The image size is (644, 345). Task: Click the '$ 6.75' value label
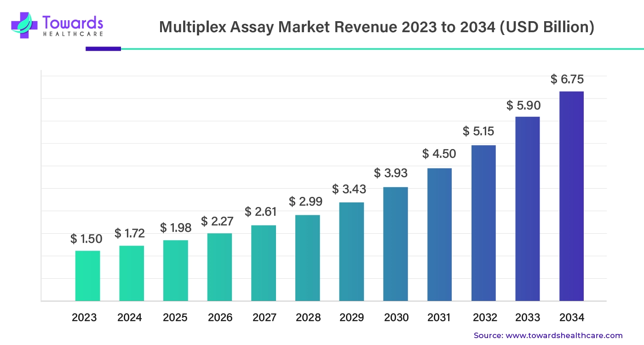tap(567, 79)
